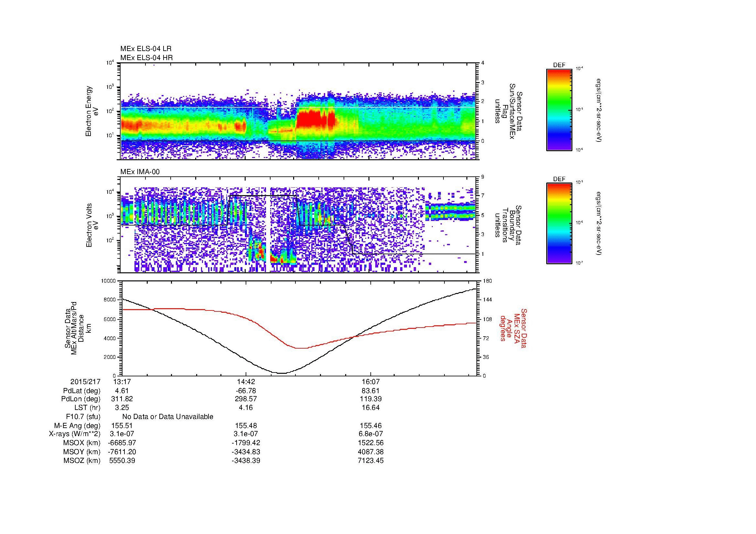The width and height of the screenshot is (756, 534).
Task: Click the red 'MEx SZA Angle degrees' axis label
Action: point(513,328)
